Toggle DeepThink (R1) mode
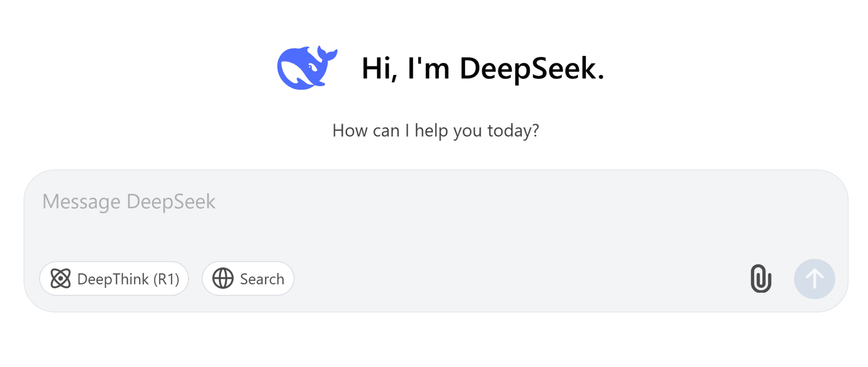 [114, 279]
